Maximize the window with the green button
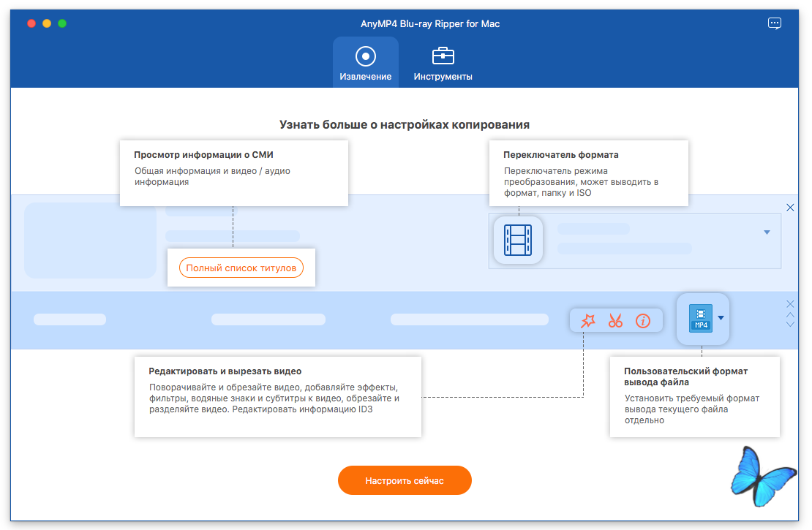Screen dimensions: 812x530 point(62,23)
